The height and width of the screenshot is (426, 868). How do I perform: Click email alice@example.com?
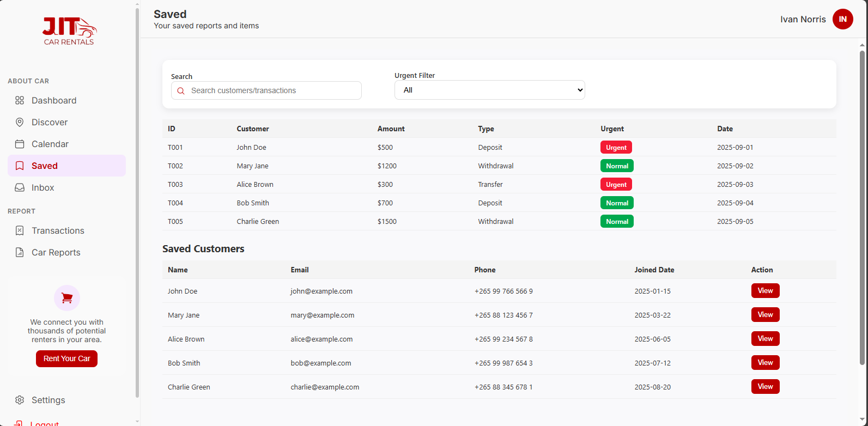point(321,339)
